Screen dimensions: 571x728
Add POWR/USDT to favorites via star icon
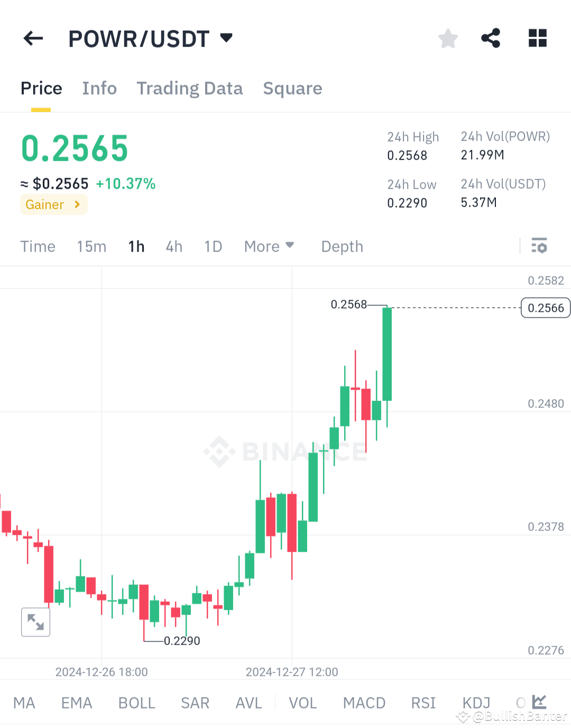click(x=448, y=38)
